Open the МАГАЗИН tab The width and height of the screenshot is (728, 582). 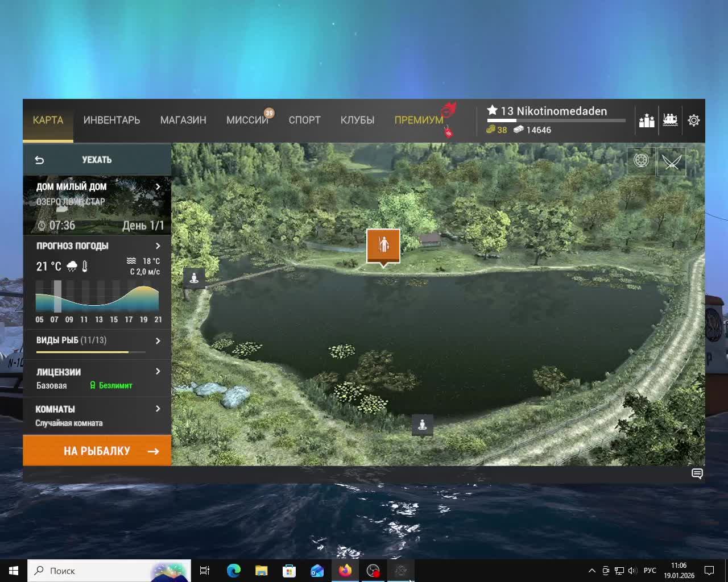coord(183,120)
